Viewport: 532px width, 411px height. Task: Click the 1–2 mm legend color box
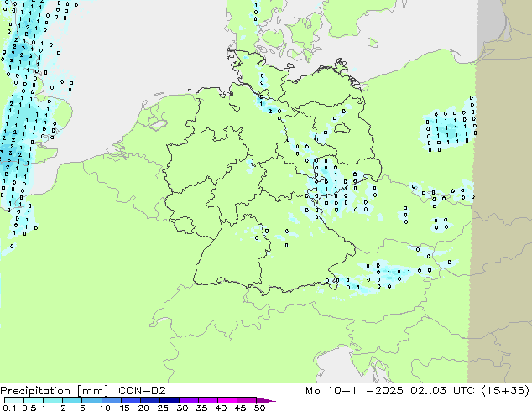(53, 400)
